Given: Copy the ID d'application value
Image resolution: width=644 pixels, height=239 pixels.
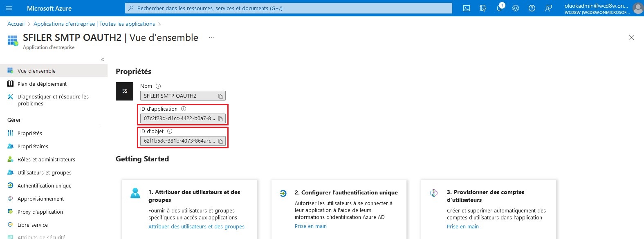Looking at the screenshot, I should coord(220,118).
